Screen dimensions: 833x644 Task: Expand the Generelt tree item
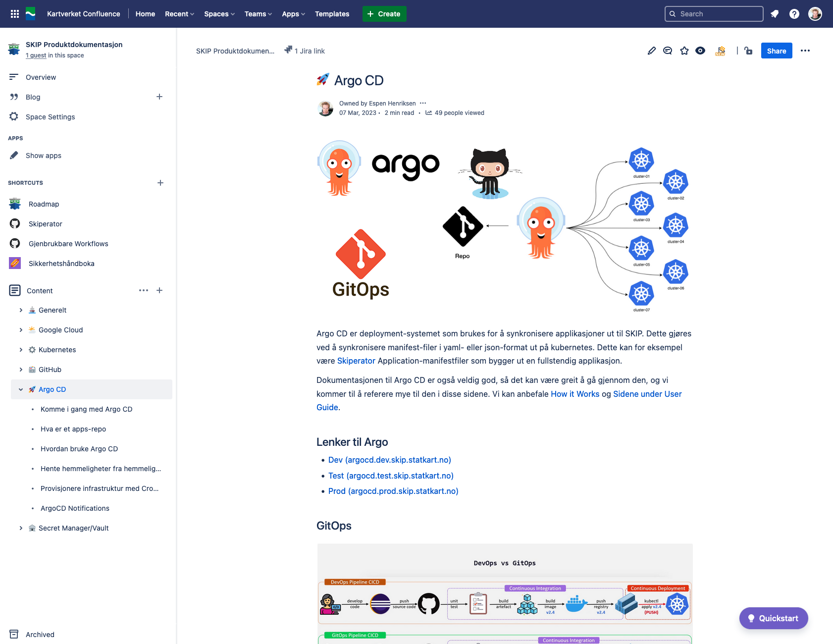[21, 310]
